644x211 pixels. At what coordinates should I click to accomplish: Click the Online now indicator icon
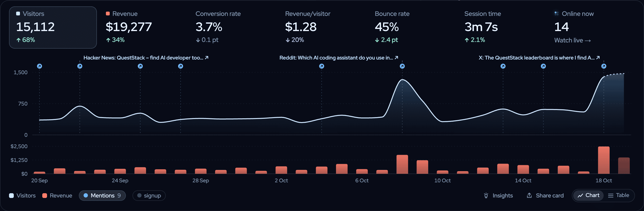tap(557, 14)
